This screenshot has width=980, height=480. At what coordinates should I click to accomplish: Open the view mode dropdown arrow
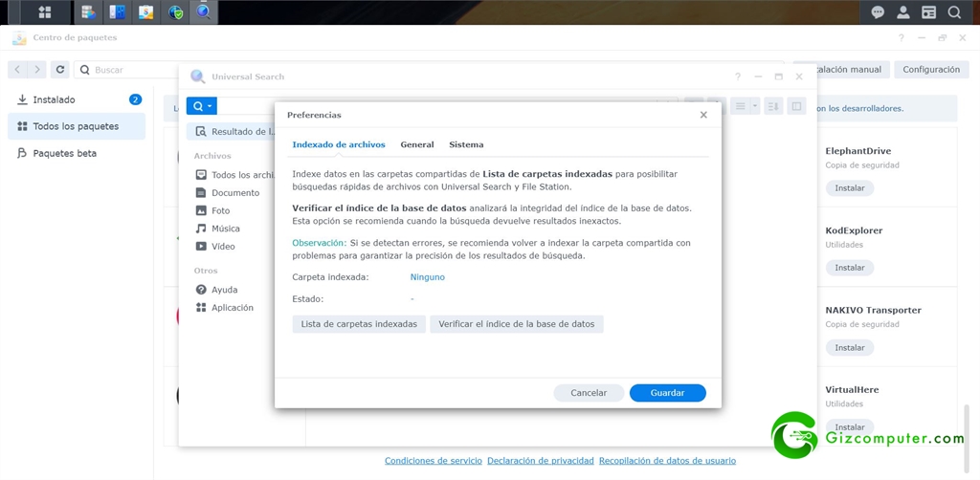(x=755, y=106)
